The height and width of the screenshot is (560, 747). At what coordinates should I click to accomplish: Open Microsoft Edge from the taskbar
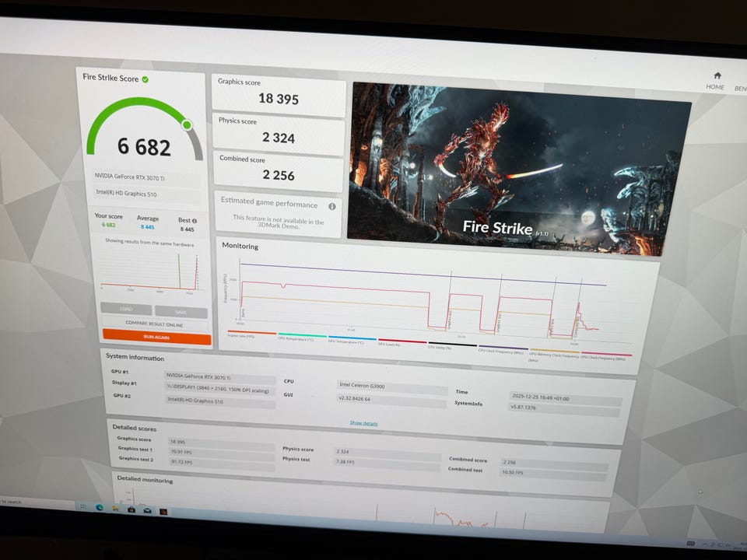(100, 507)
